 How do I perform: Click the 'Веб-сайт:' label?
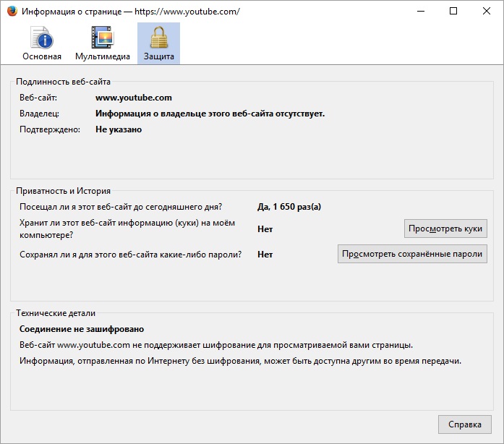38,98
